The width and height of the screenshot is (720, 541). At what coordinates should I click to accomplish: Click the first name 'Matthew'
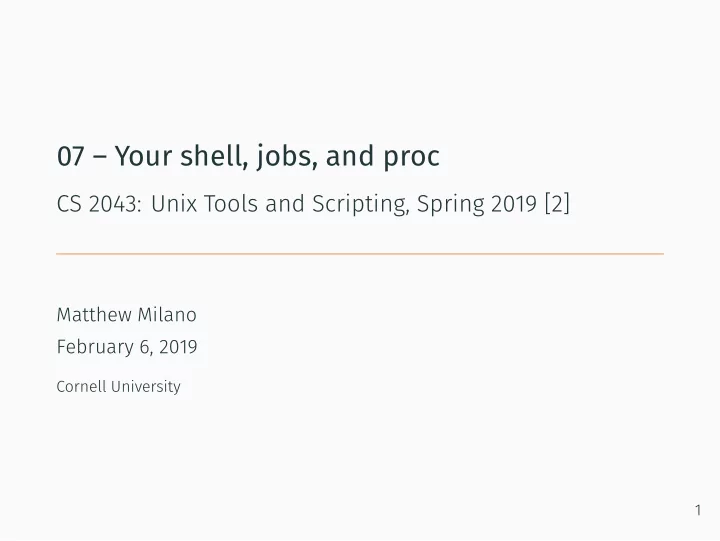tap(94, 315)
